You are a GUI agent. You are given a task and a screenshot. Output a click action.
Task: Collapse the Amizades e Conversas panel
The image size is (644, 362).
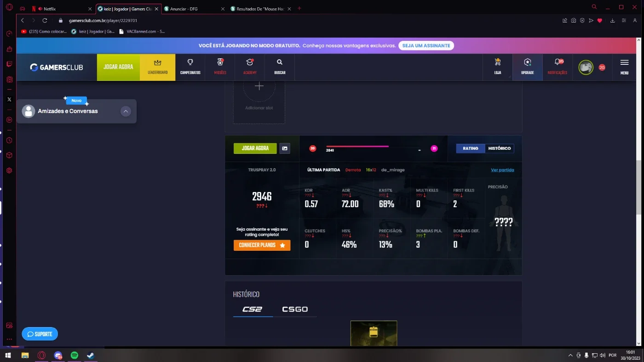point(126,111)
